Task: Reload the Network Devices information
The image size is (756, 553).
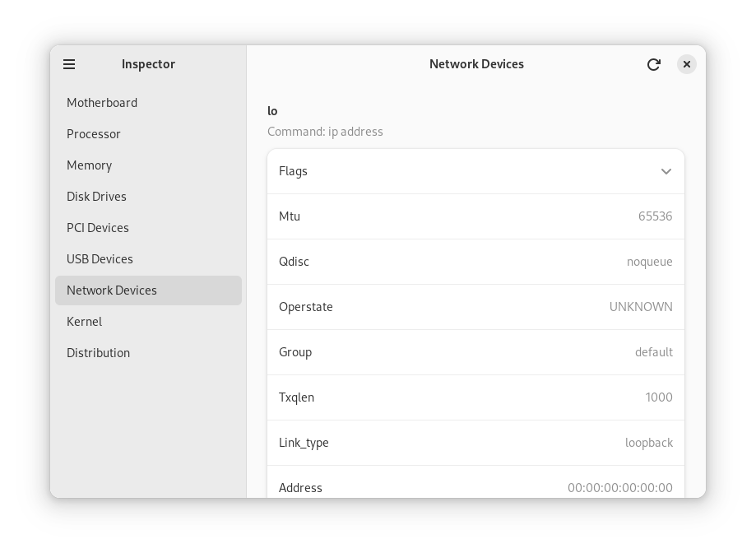Action: [653, 64]
